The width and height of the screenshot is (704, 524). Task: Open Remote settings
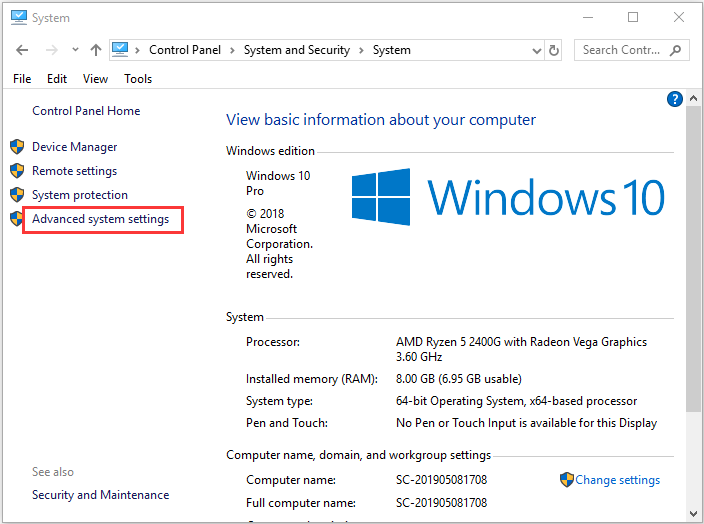click(75, 171)
